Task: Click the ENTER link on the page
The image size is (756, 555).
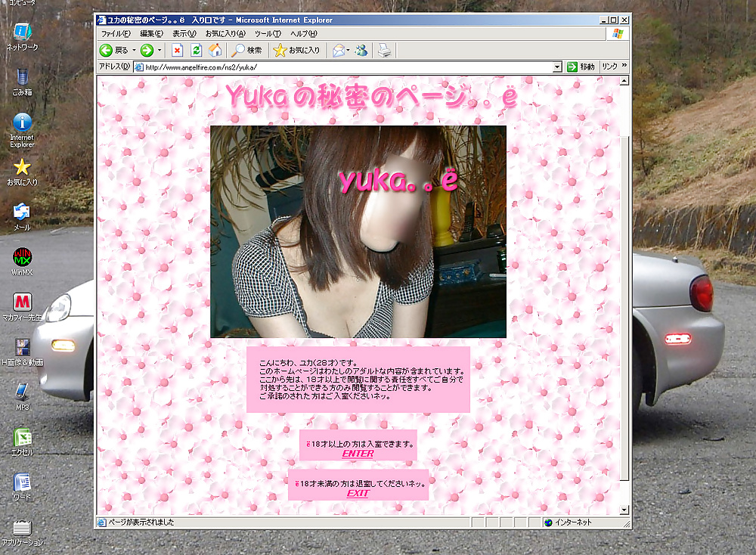Action: pos(358,454)
